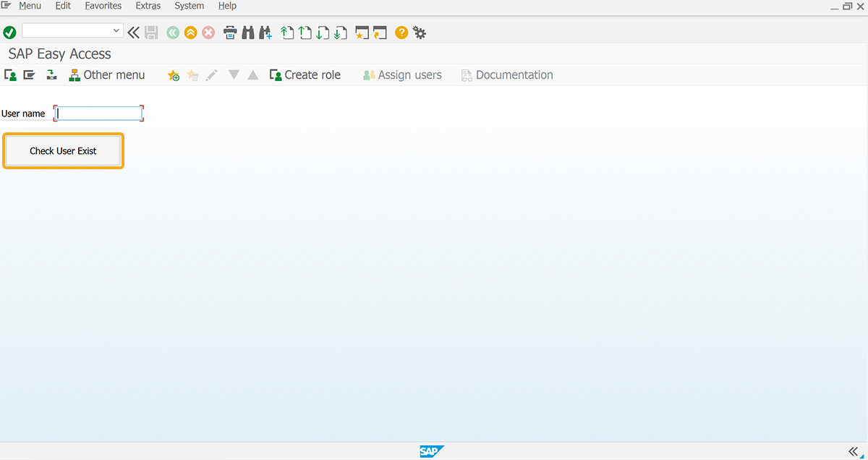
Task: Click the Create role button
Action: 305,74
